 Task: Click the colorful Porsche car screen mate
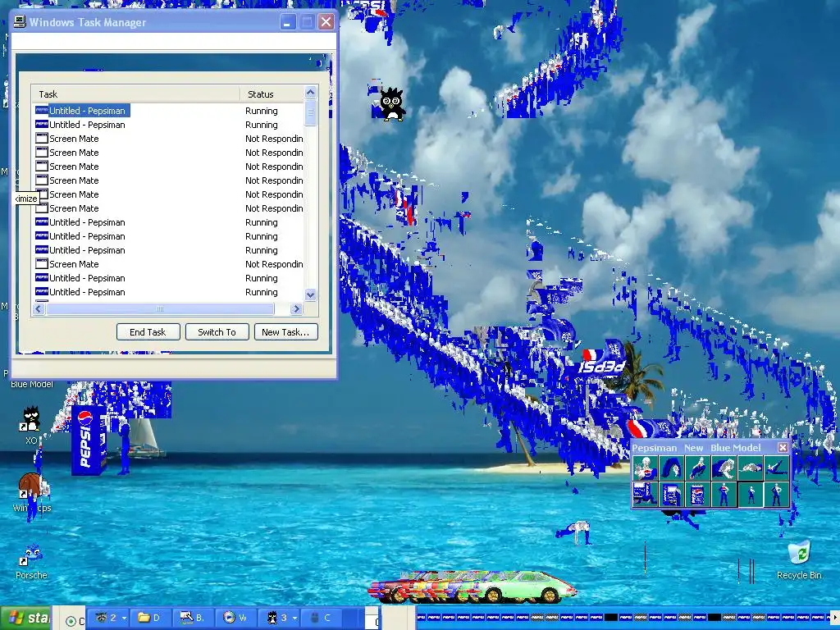coord(472,587)
